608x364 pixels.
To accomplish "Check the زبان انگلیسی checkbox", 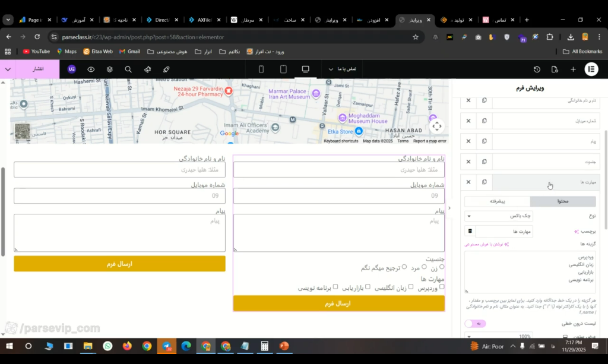I will click(411, 287).
